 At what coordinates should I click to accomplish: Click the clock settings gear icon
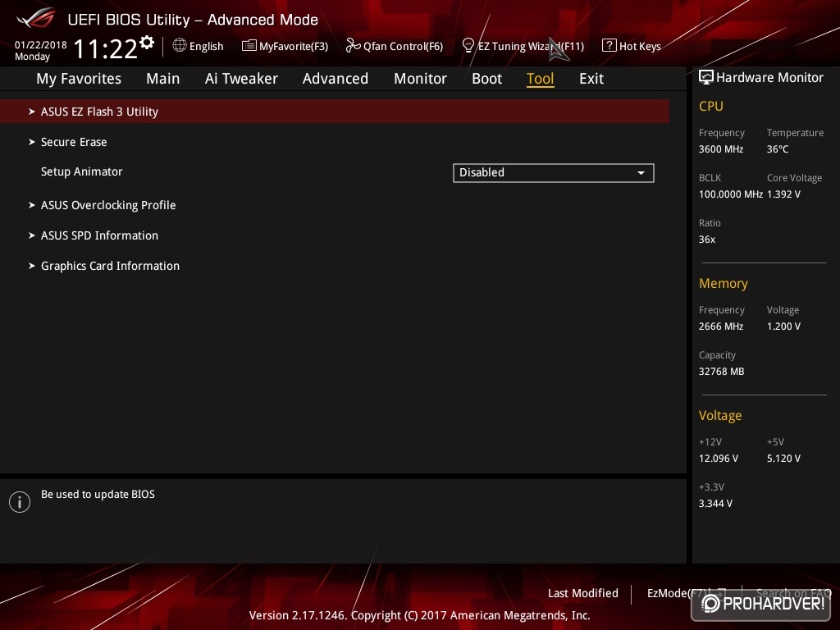point(147,43)
